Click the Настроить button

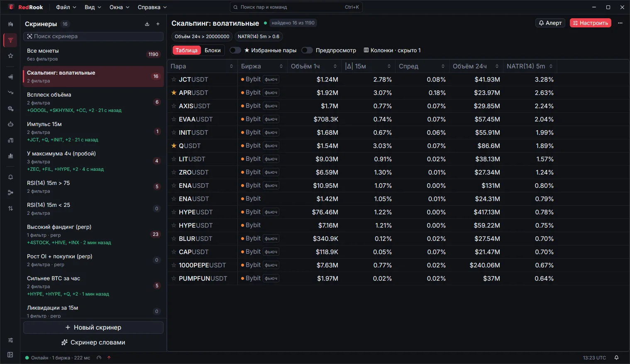click(x=590, y=23)
